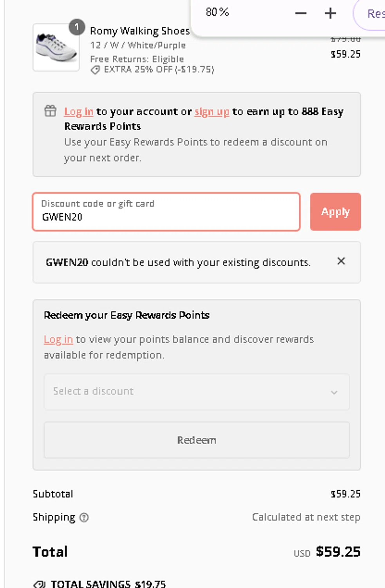This screenshot has width=385, height=588.
Task: Follow the Log in link in rewards banner
Action: click(x=79, y=112)
